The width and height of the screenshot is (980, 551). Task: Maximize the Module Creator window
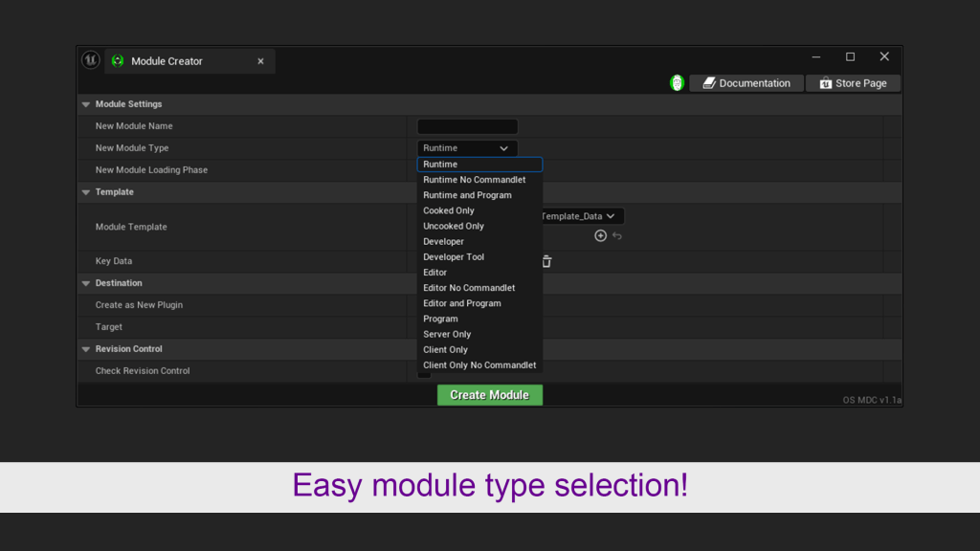coord(850,57)
